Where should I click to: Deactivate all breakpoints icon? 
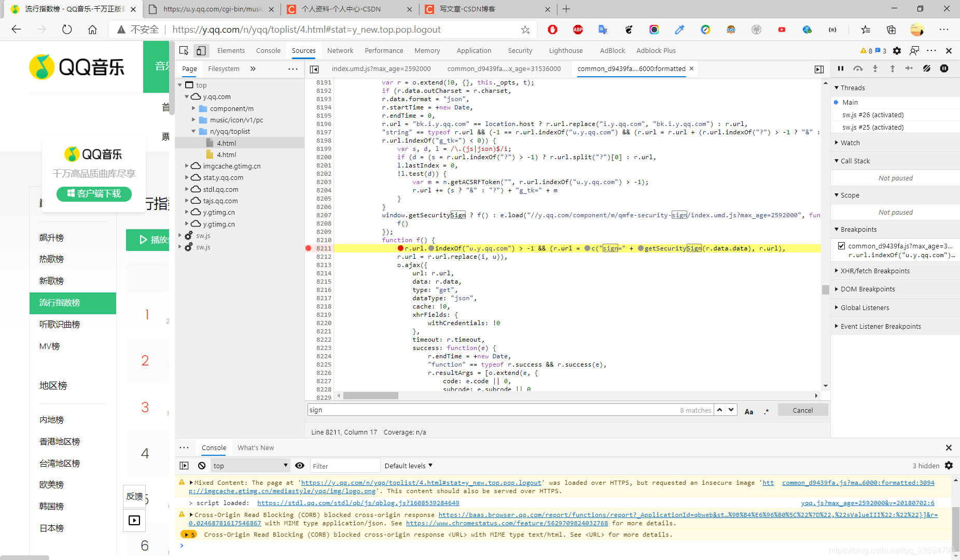click(x=927, y=68)
